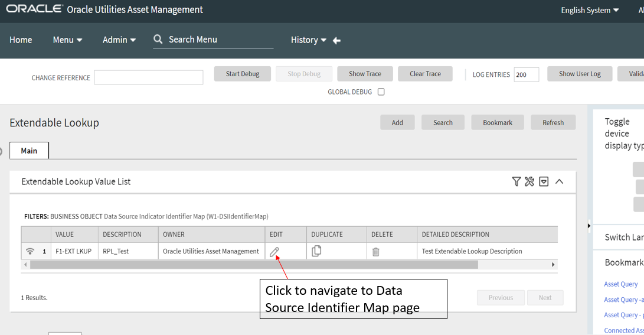
Task: Open the Value List zone menu icon
Action: tap(544, 181)
